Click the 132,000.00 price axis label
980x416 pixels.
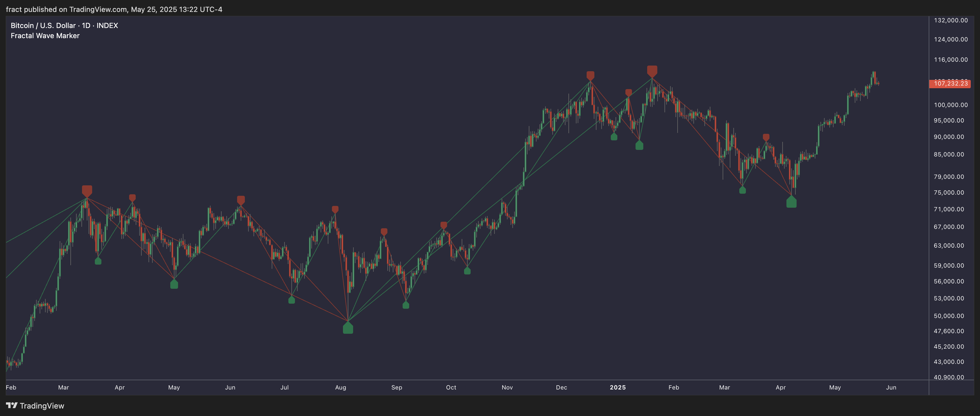pos(951,20)
